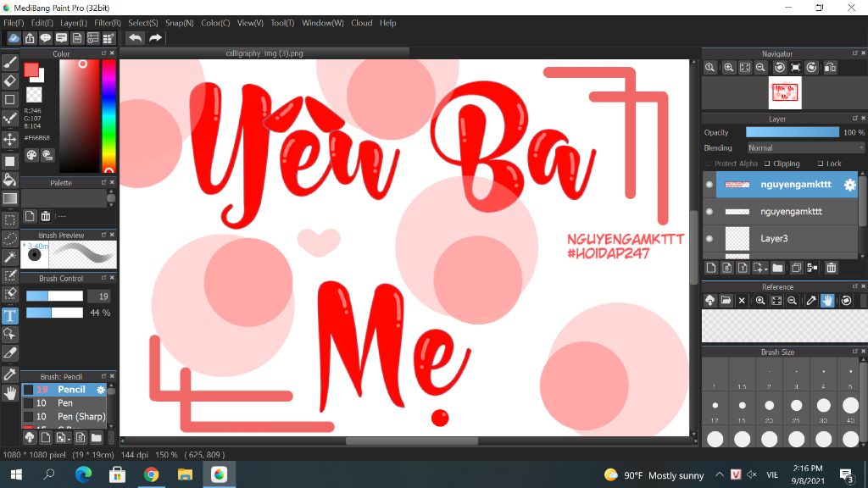Select the Eyedropper tool in left toolbar
The image size is (868, 488).
(10, 374)
